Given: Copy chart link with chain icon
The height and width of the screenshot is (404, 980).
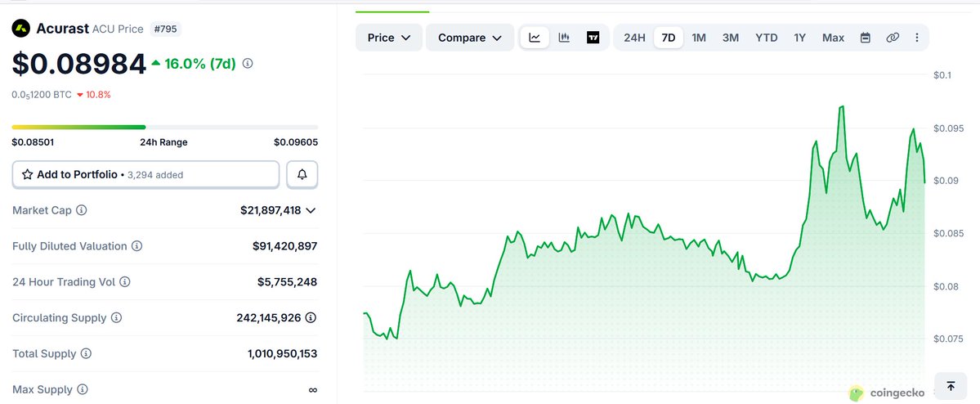Looking at the screenshot, I should pos(893,38).
